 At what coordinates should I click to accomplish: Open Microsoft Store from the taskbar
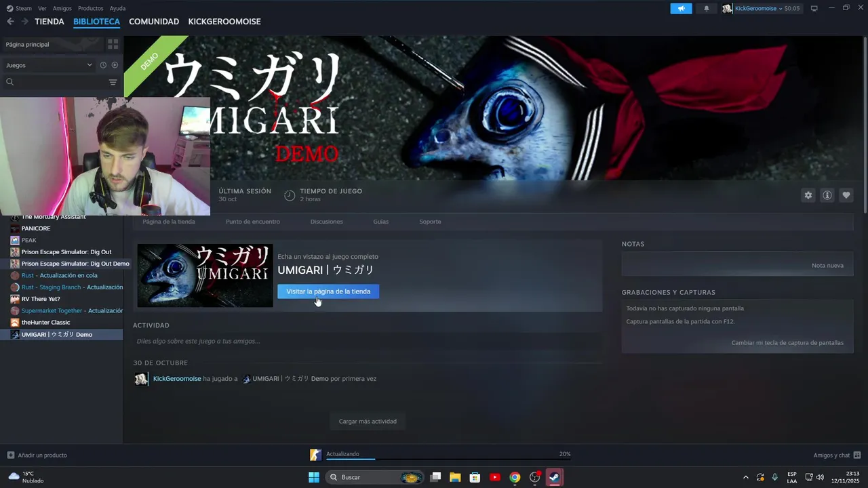coord(475,477)
